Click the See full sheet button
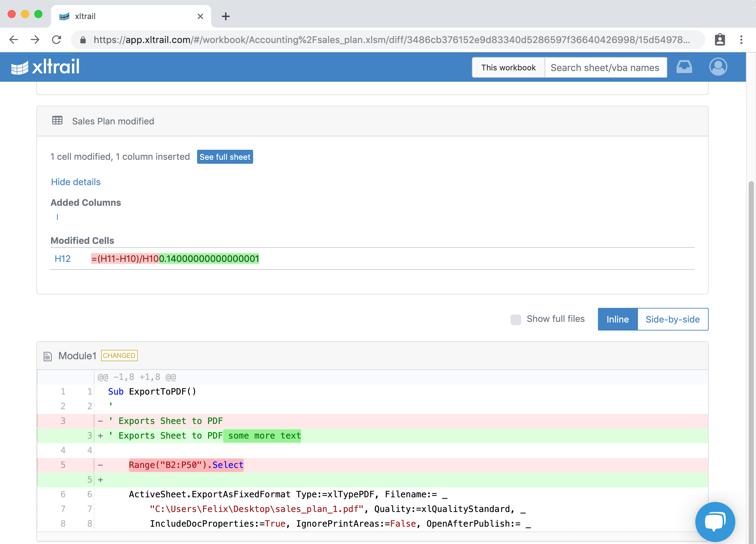756x544 pixels. tap(225, 157)
